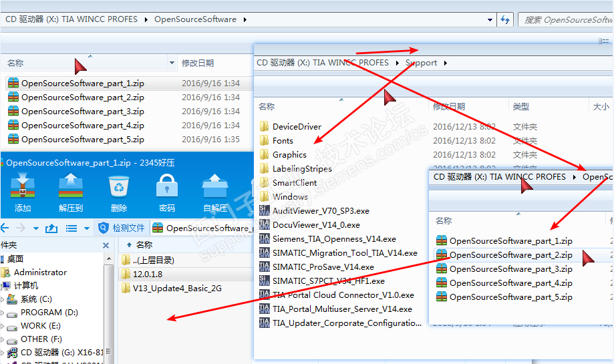
Task: Expand 系统 (C:) drive node
Action: click(x=3, y=299)
